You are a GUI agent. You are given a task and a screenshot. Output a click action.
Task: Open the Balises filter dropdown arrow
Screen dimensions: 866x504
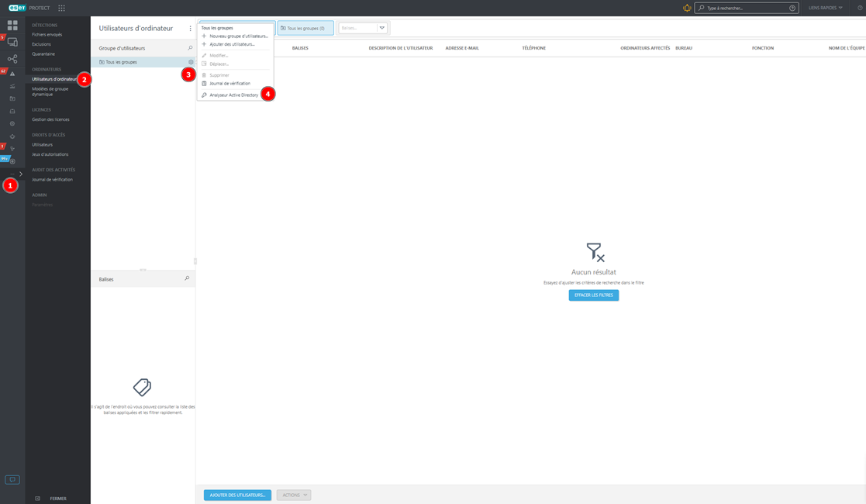381,28
